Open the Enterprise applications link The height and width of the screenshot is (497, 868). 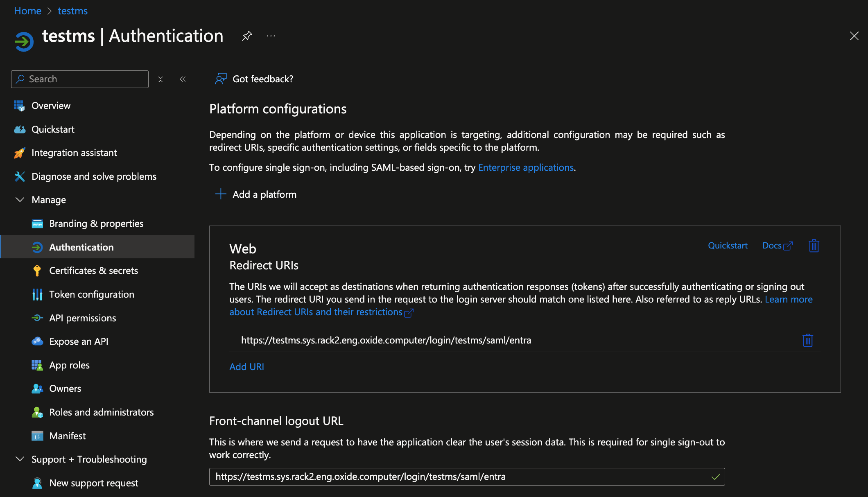tap(526, 167)
